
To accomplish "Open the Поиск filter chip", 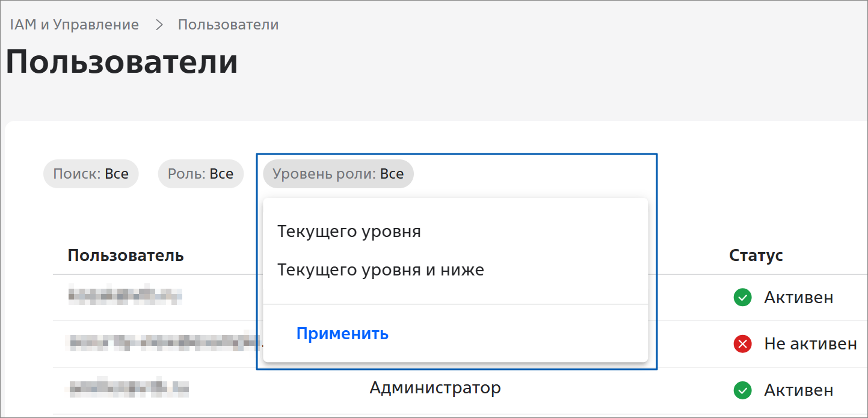I will click(x=91, y=174).
